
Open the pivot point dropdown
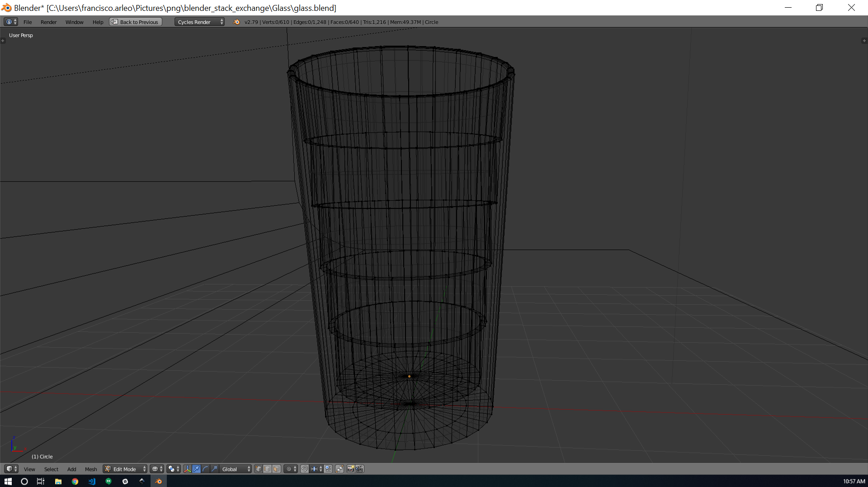(174, 469)
